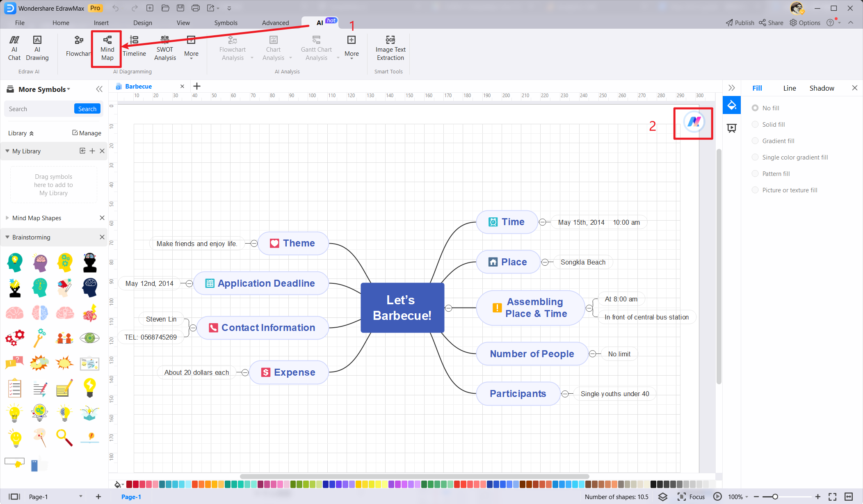
Task: Select the Mind Map AI diagramming tool
Action: (107, 48)
